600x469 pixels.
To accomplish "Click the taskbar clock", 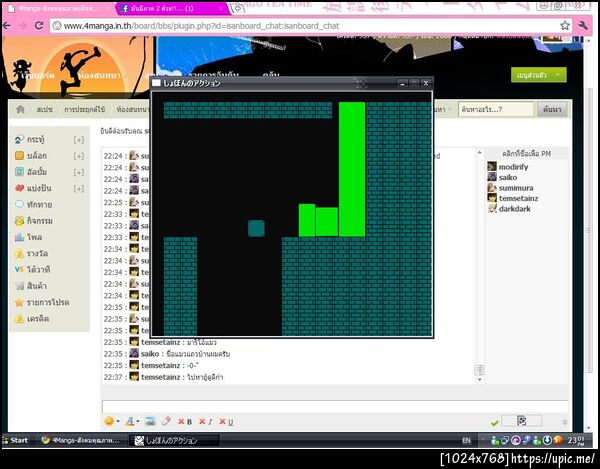I will point(576,440).
